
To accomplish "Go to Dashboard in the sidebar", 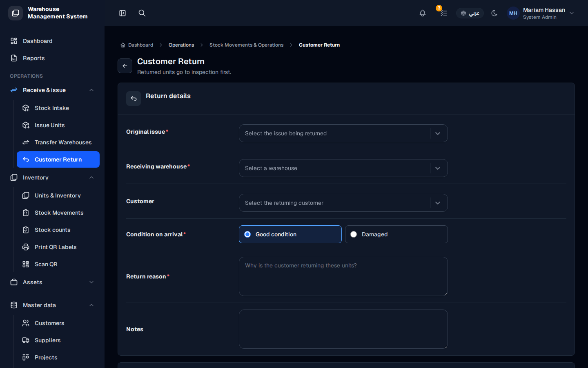I will tap(52, 41).
